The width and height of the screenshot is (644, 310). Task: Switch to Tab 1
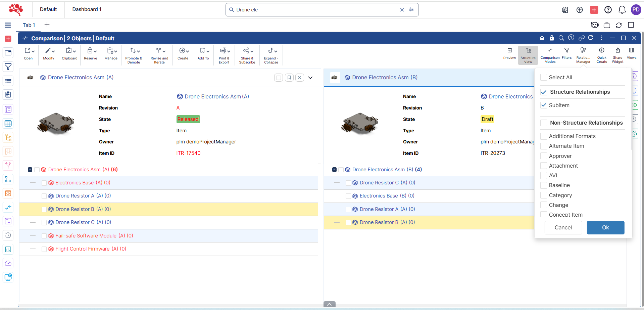[29, 25]
